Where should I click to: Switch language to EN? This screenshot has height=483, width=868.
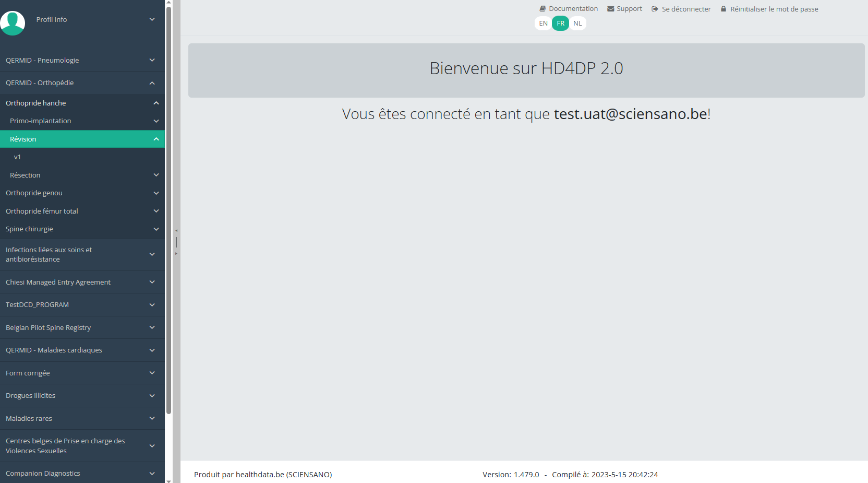point(543,23)
